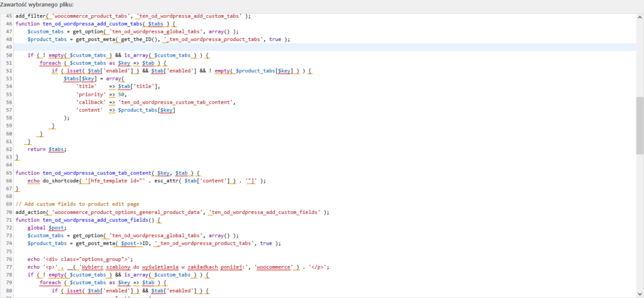Click '$custom_tabs = get_option' on line 47
This screenshot has width=644, height=298.
(x=65, y=31)
